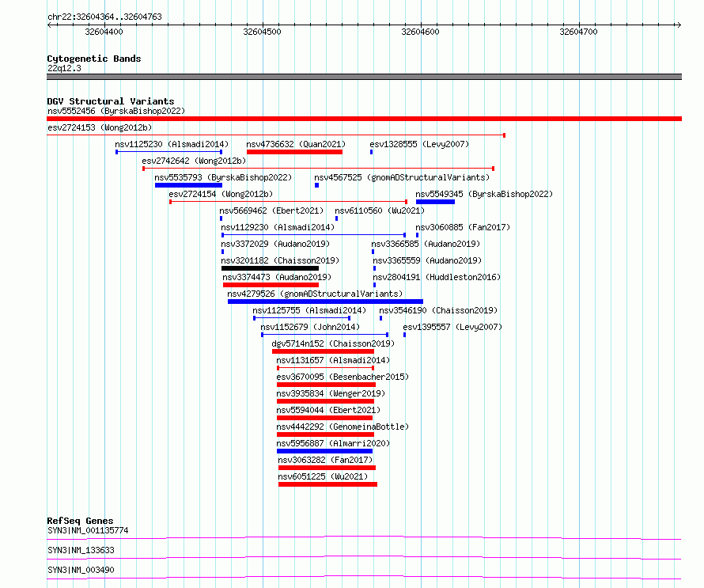Open nsv3546190 (Chaisson2019) variant

(438, 310)
